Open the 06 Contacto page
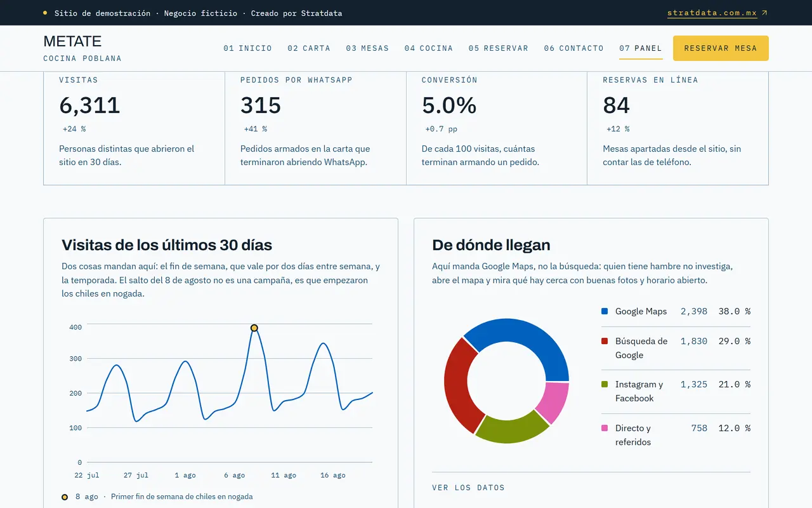The image size is (812, 508). [574, 48]
